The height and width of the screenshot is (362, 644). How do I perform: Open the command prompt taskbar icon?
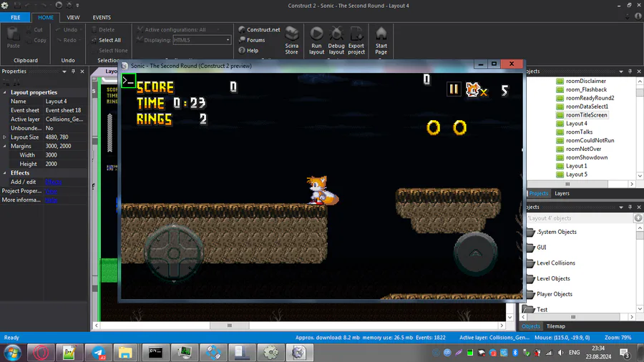coord(155,353)
